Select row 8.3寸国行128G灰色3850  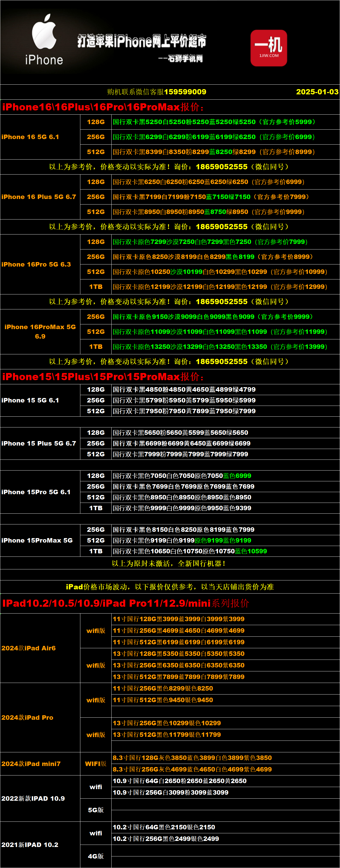[225, 758]
